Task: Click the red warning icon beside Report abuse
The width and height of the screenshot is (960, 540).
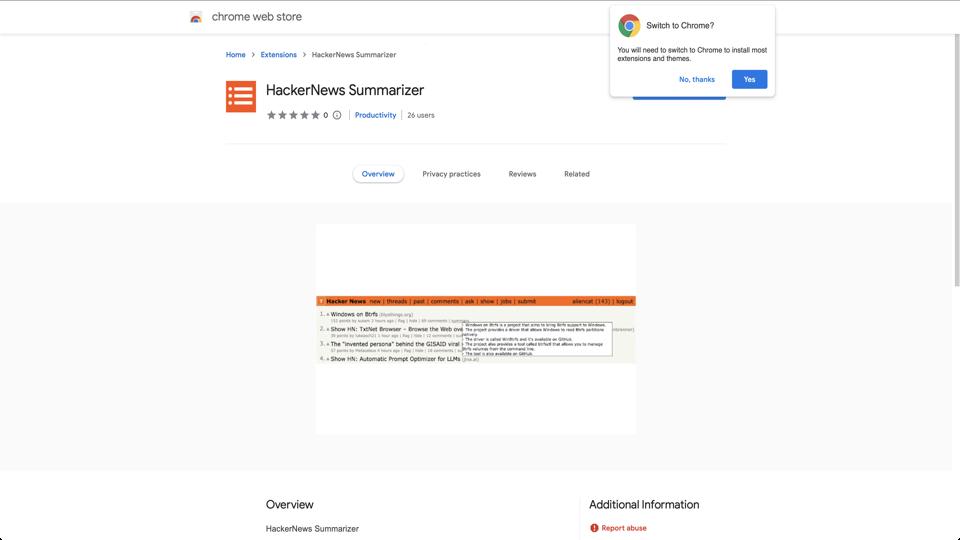Action: [x=594, y=528]
